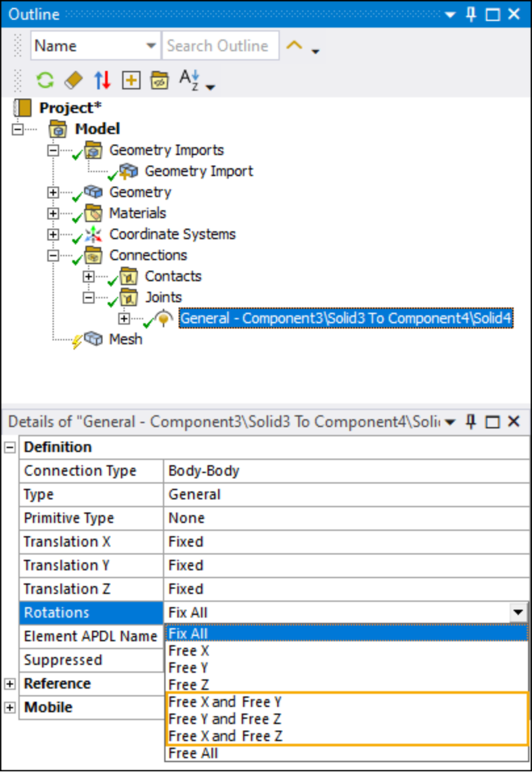The image size is (532, 772).
Task: Select the Geometry Import tree entry
Action: 199,171
